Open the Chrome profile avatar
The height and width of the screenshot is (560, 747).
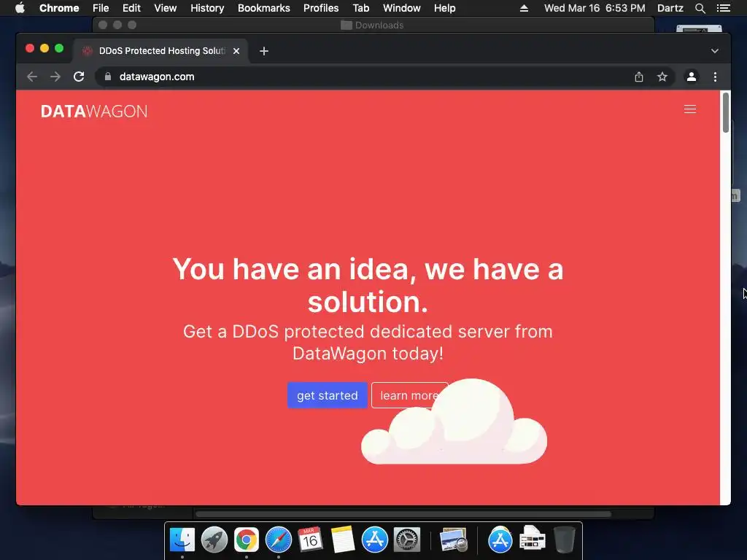(x=692, y=77)
